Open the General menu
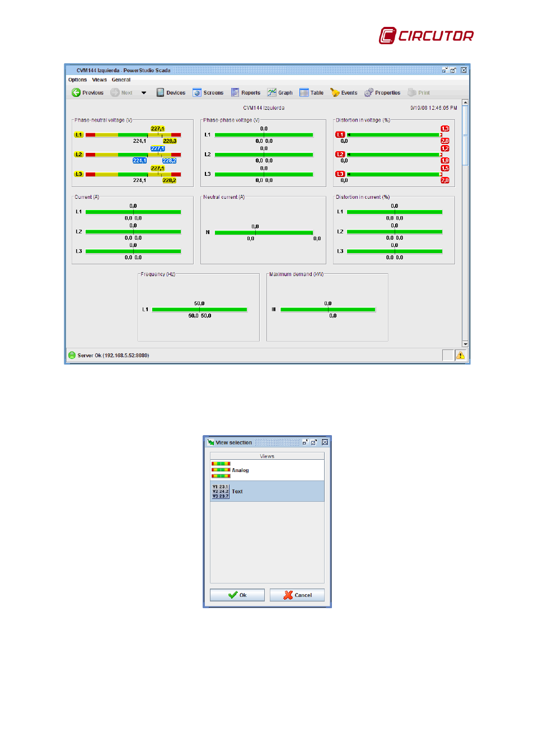The height and width of the screenshot is (756, 534). (121, 80)
